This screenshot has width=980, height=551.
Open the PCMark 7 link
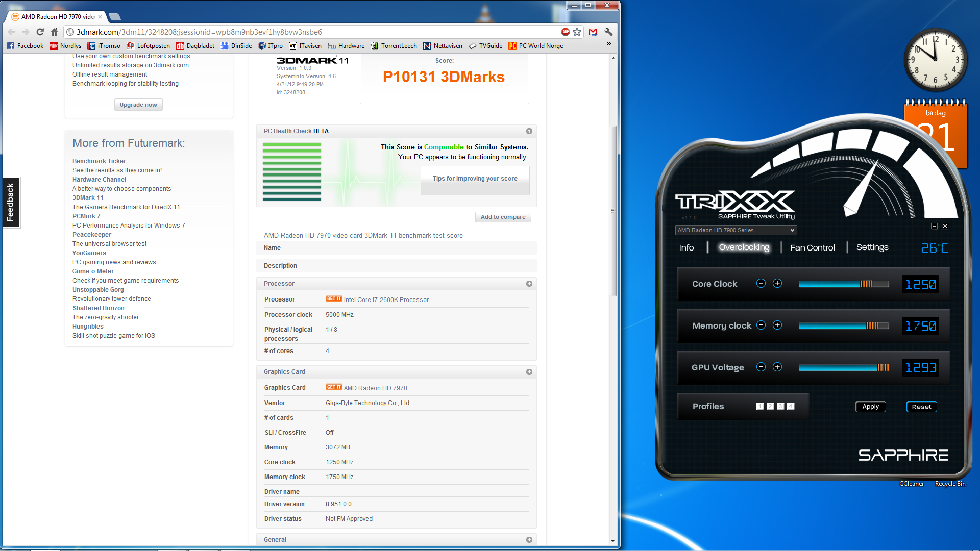(86, 216)
